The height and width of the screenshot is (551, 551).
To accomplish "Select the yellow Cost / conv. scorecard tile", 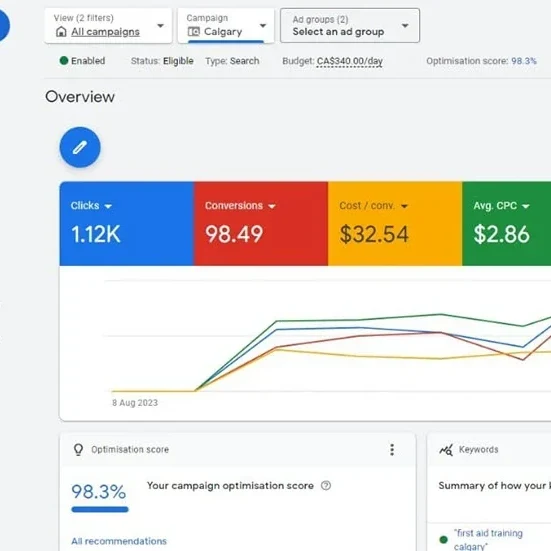I will pyautogui.click(x=395, y=223).
